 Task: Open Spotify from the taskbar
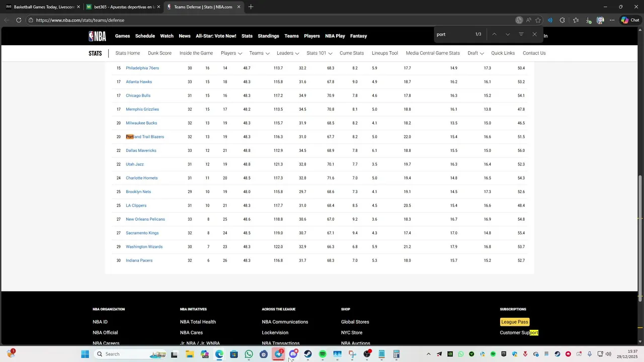pyautogui.click(x=323, y=354)
